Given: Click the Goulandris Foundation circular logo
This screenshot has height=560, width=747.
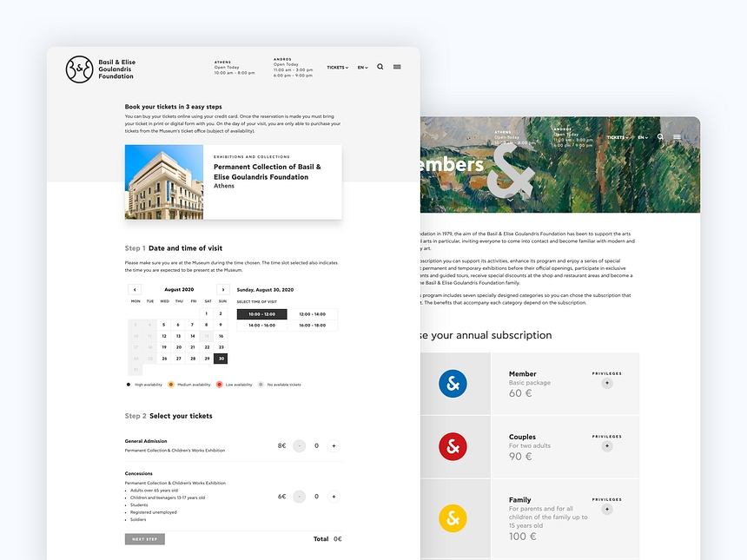Looking at the screenshot, I should [x=79, y=69].
